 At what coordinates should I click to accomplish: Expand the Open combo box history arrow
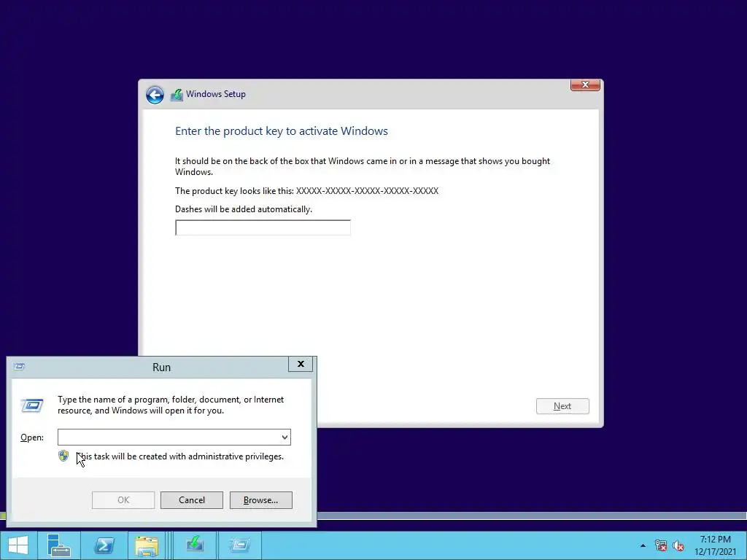pyautogui.click(x=285, y=437)
